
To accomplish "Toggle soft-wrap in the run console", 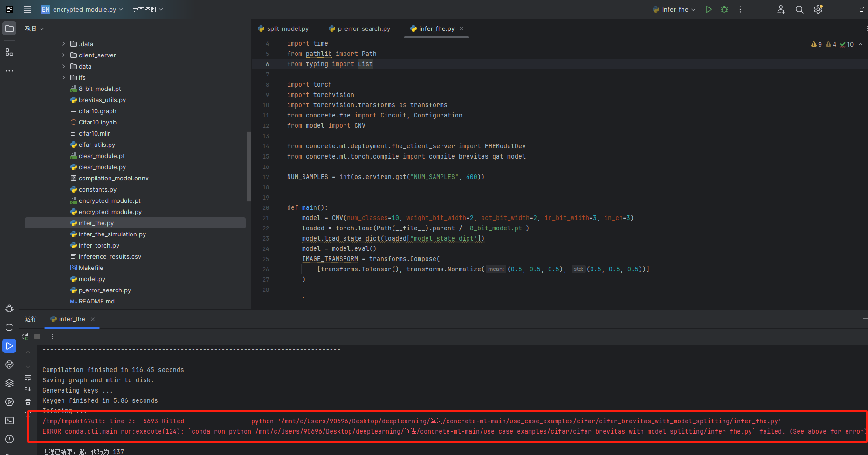I will pyautogui.click(x=28, y=378).
